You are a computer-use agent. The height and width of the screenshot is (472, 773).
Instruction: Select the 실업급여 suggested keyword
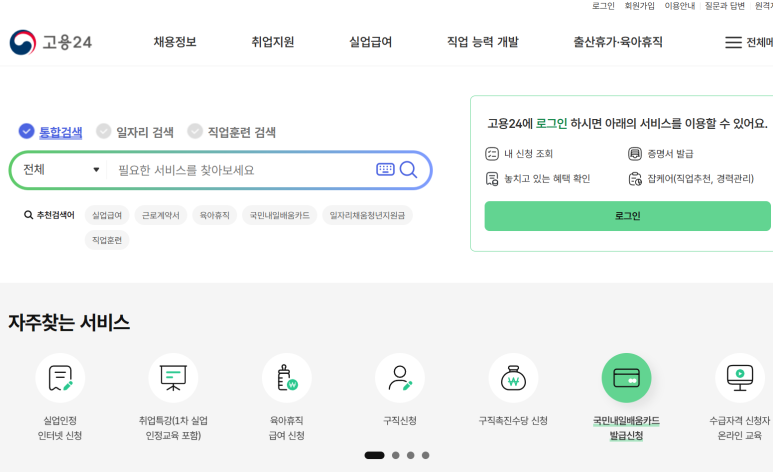pos(107,215)
